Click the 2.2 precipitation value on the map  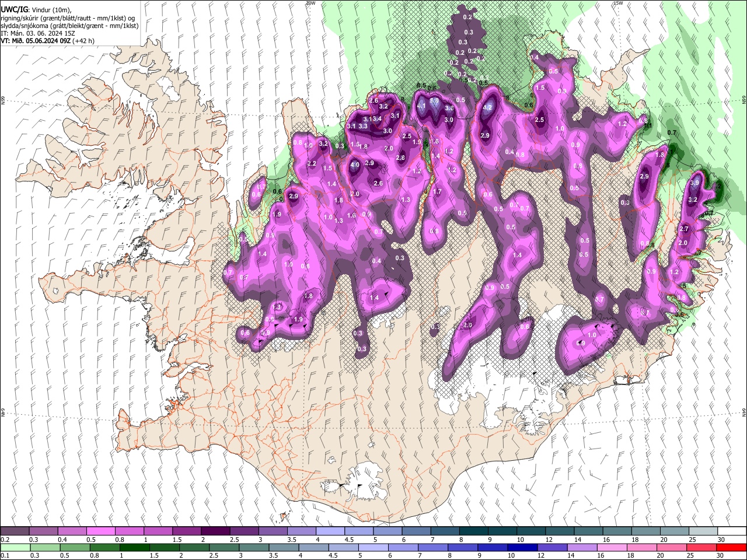(x=312, y=164)
